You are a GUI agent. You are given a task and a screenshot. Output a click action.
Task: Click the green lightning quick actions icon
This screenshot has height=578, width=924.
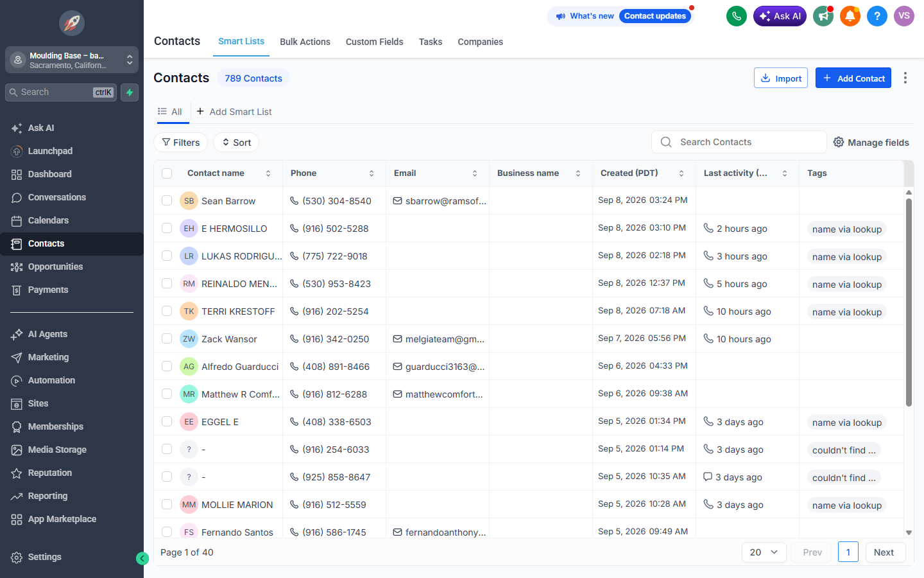(130, 92)
